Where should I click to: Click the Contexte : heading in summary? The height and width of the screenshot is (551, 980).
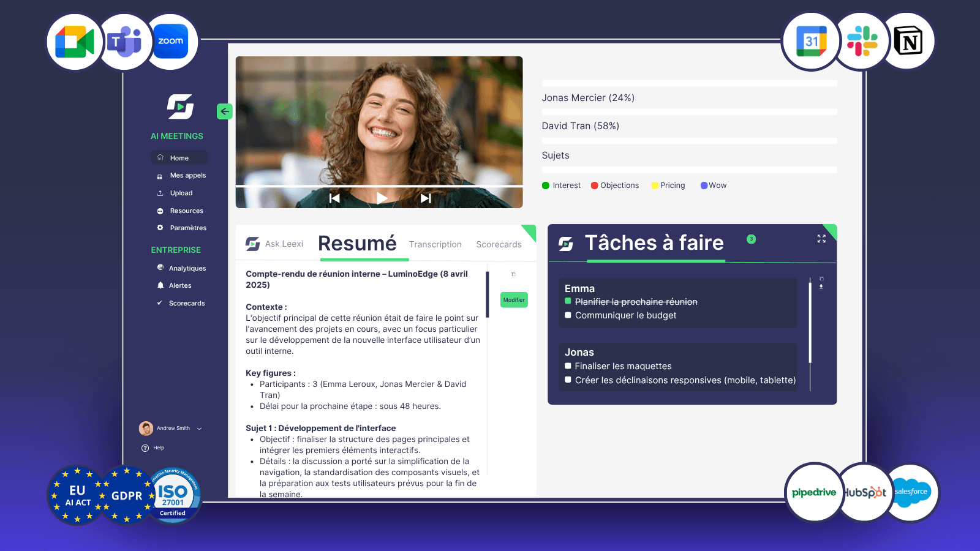pos(266,307)
